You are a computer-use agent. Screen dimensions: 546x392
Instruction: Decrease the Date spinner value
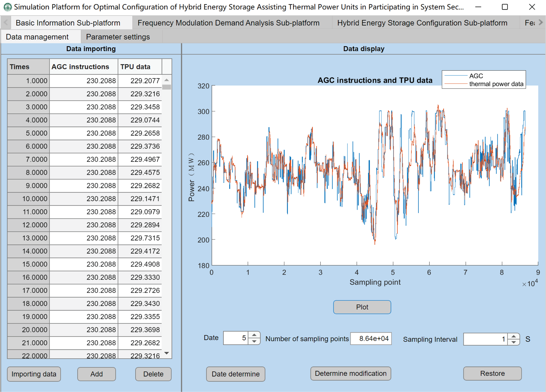(254, 341)
